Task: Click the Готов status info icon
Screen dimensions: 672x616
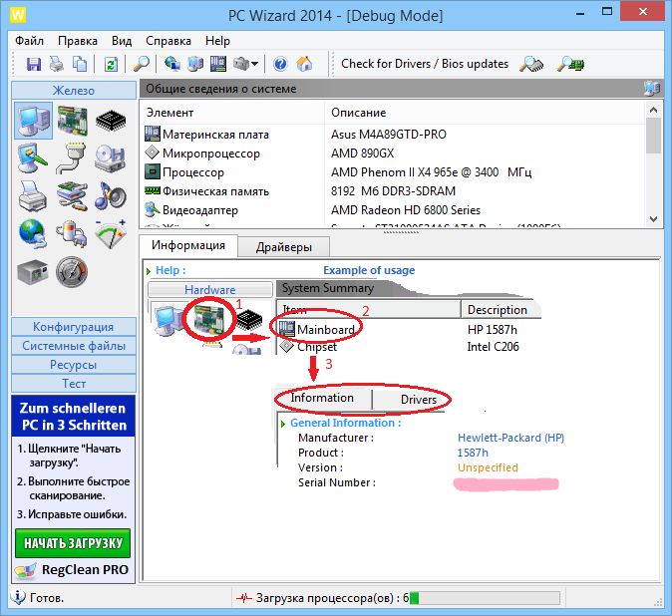Action: click(x=18, y=597)
